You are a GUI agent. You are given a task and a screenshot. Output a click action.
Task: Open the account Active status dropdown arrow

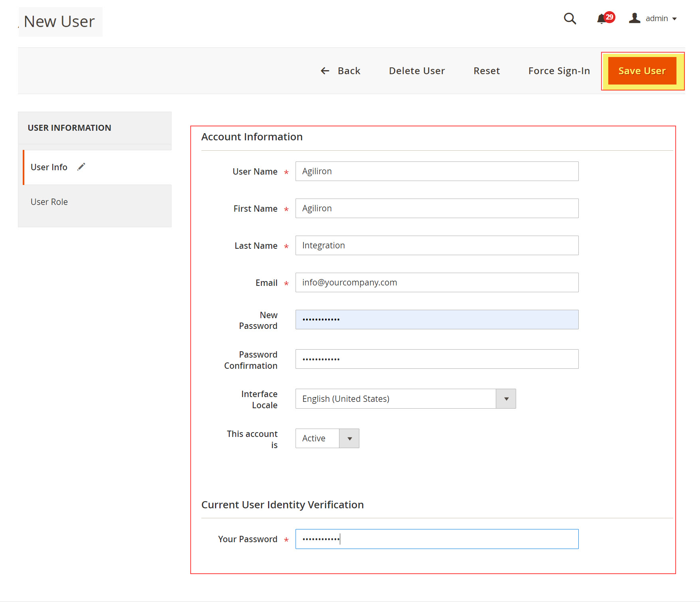349,439
